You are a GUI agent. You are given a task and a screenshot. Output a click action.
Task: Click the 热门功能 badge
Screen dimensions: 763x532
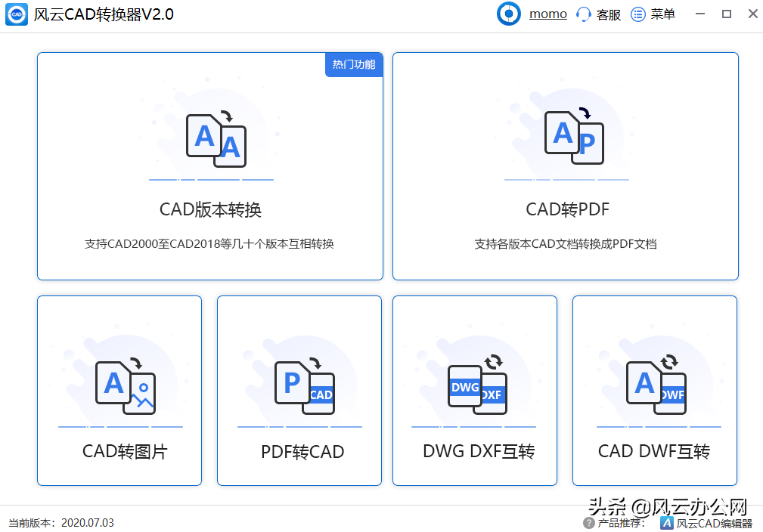click(354, 65)
